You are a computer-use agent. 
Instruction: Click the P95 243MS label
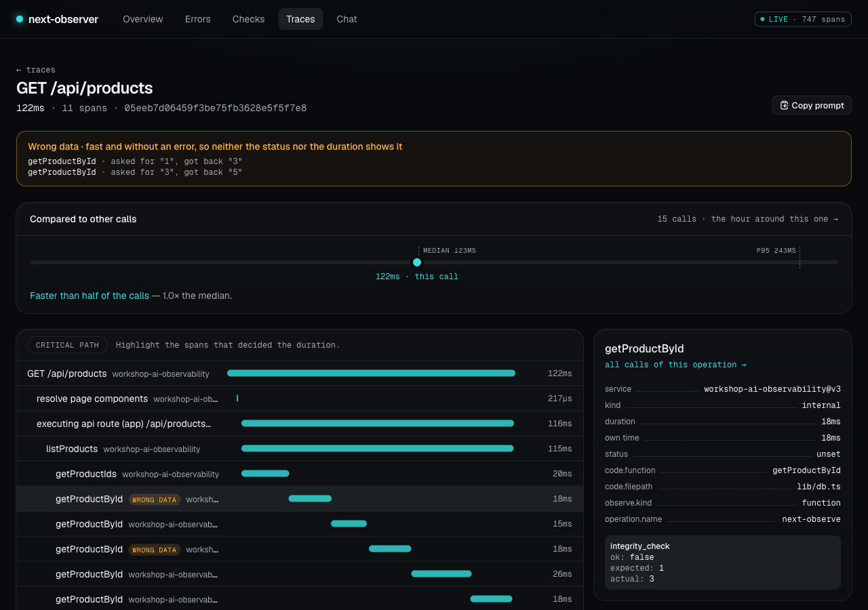click(x=776, y=251)
